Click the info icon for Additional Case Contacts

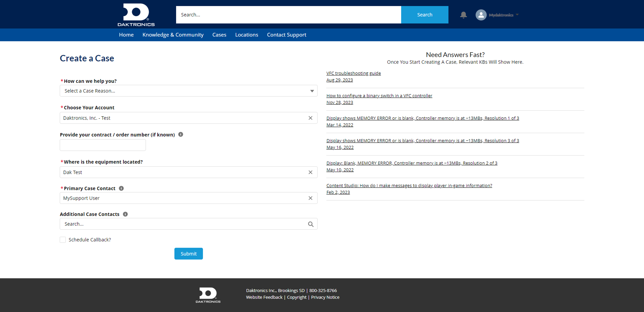tap(125, 214)
